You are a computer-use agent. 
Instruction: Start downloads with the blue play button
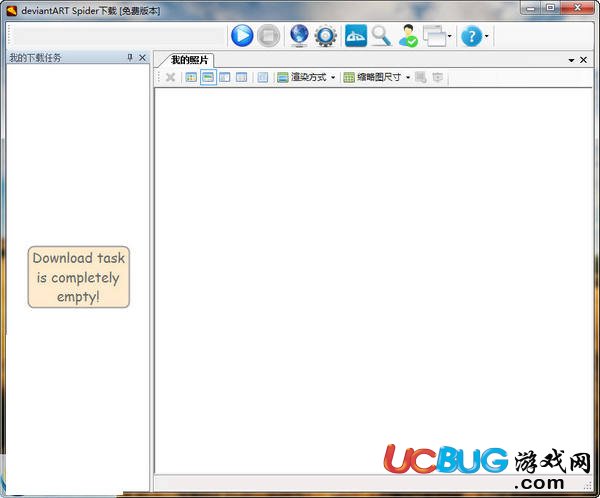(x=242, y=36)
